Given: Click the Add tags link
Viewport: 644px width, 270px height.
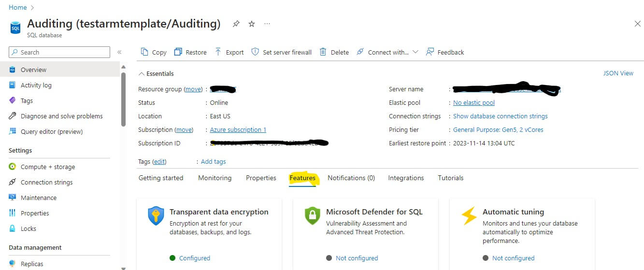Looking at the screenshot, I should click(x=213, y=161).
